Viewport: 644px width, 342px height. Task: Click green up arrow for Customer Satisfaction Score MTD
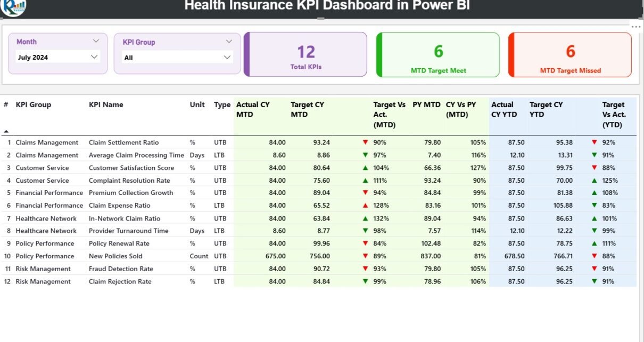coord(365,168)
